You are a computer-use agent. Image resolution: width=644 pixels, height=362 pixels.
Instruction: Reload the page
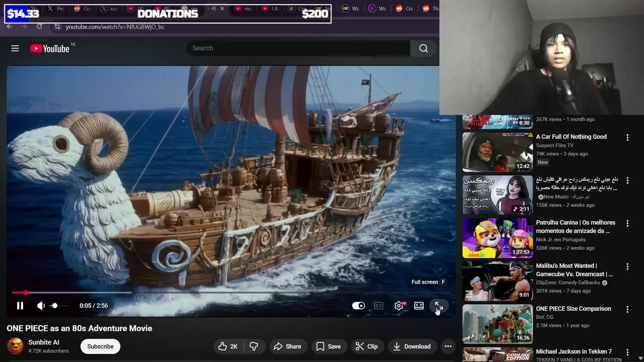tap(39, 27)
